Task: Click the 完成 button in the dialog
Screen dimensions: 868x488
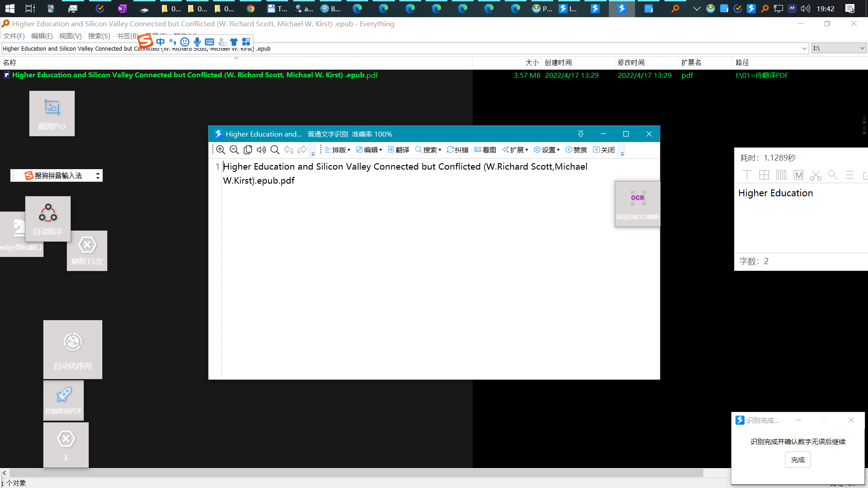Action: 798,460
